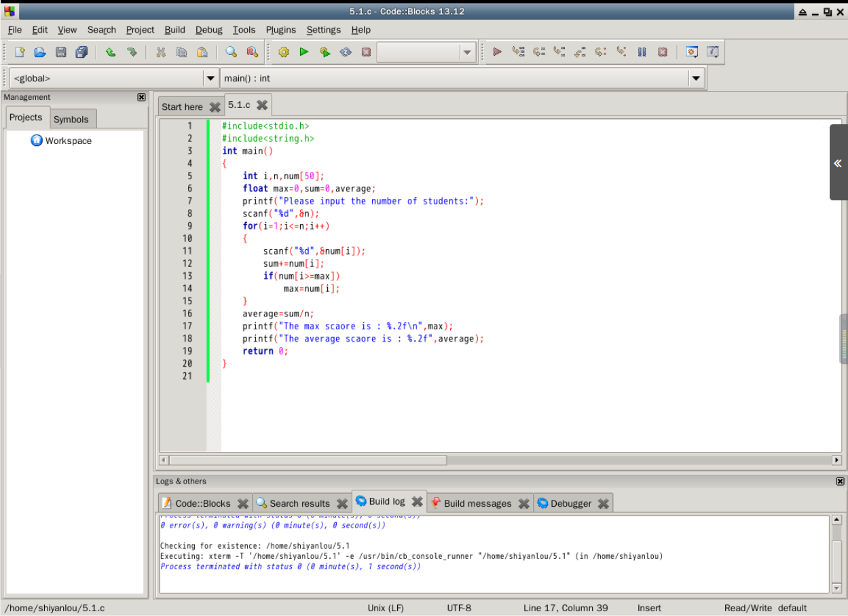This screenshot has height=616, width=848.
Task: Step into instruction debugger icon
Action: pyautogui.click(x=621, y=52)
